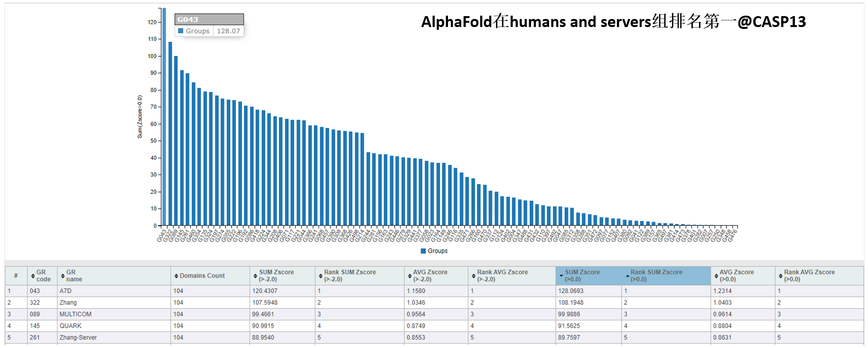This screenshot has width=868, height=348.
Task: Sort by AVG Zscore (>0.0) arrows
Action: pos(716,276)
